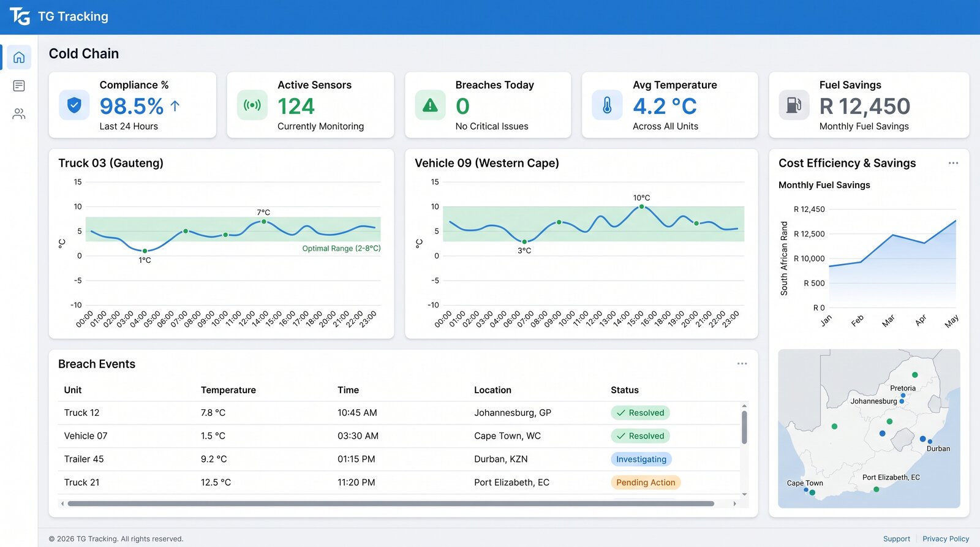
Task: Click the Temperature column header
Action: click(228, 390)
